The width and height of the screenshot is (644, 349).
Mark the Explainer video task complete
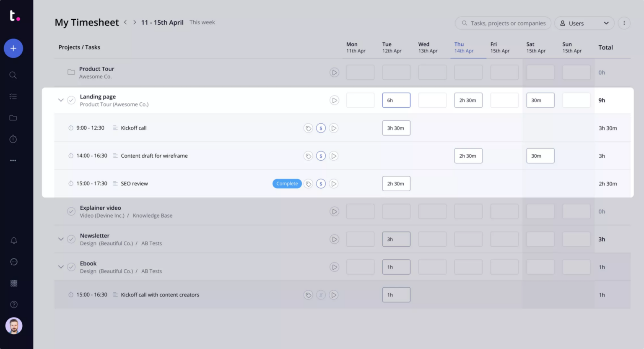[x=71, y=211]
